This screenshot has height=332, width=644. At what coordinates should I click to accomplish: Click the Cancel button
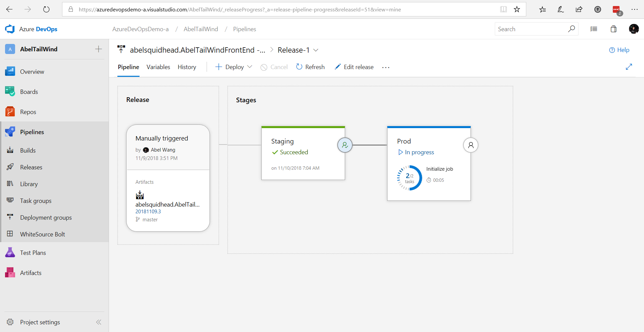[274, 67]
